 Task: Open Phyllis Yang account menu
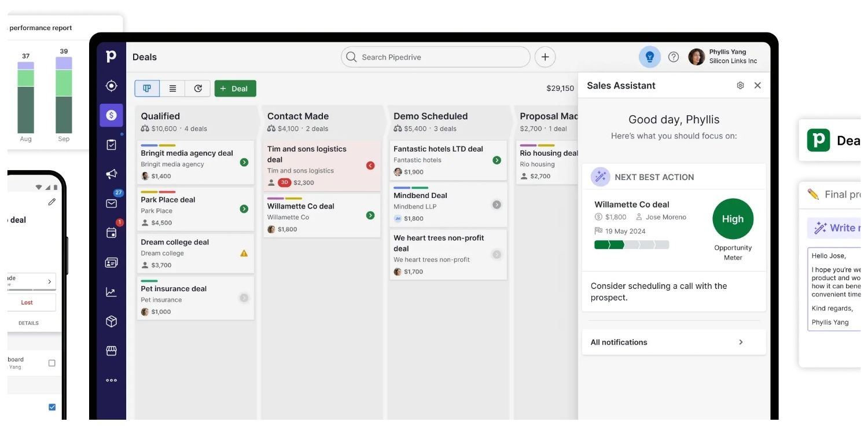click(x=723, y=56)
